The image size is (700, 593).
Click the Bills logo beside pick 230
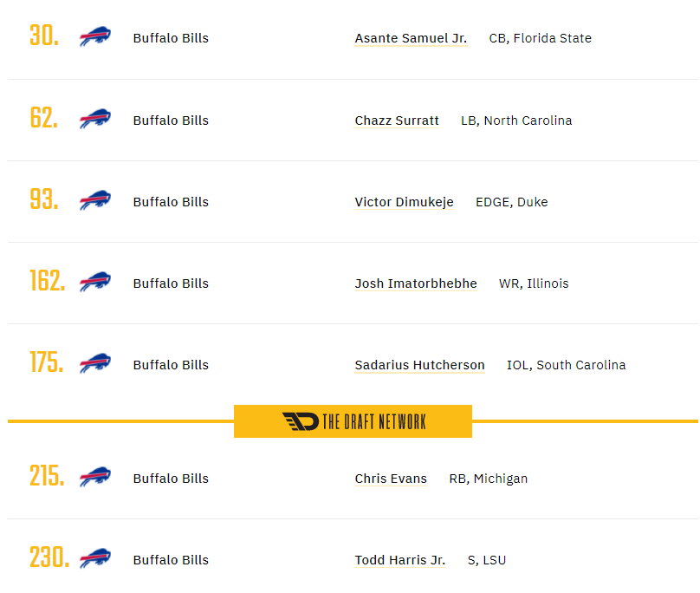tap(95, 558)
